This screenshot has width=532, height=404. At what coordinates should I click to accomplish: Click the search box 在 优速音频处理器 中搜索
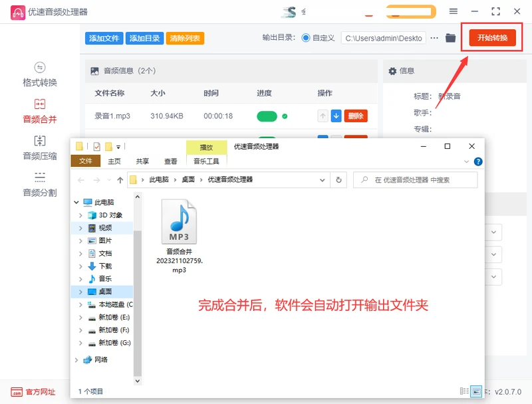pyautogui.click(x=415, y=180)
